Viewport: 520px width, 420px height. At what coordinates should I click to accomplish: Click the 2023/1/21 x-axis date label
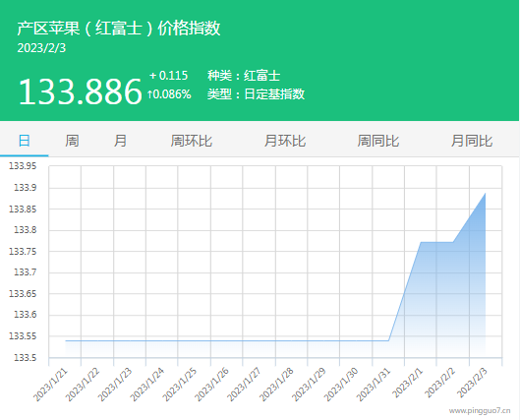pos(51,385)
